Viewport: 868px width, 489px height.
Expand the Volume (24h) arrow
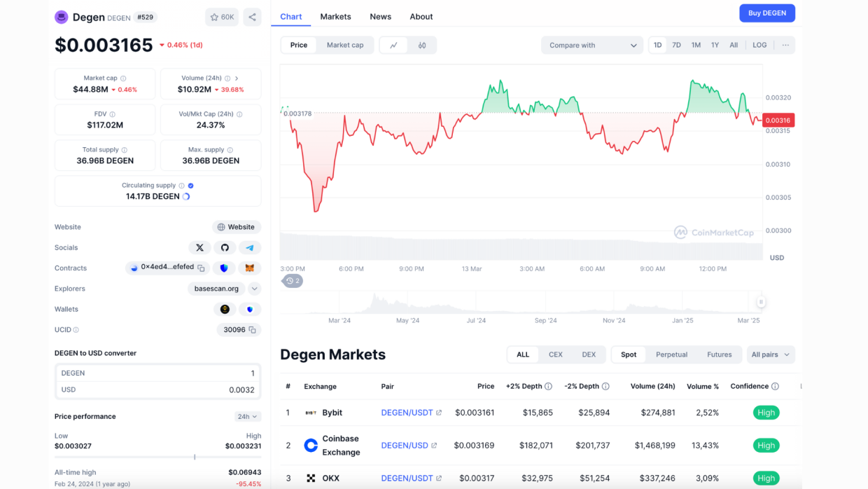[237, 78]
